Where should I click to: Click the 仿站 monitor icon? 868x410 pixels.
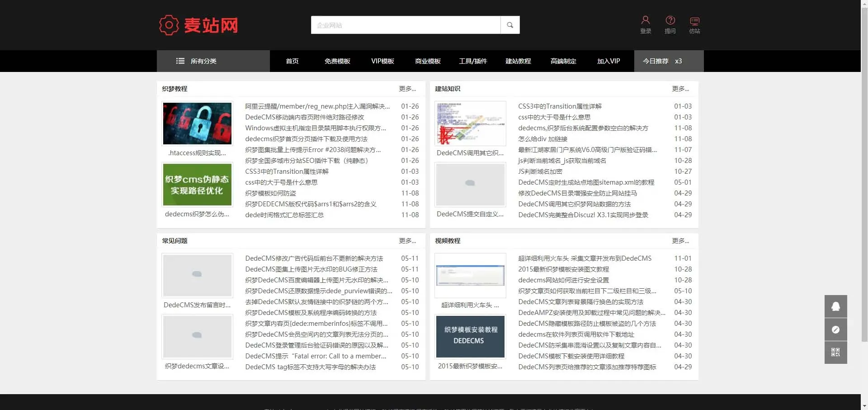tap(694, 20)
